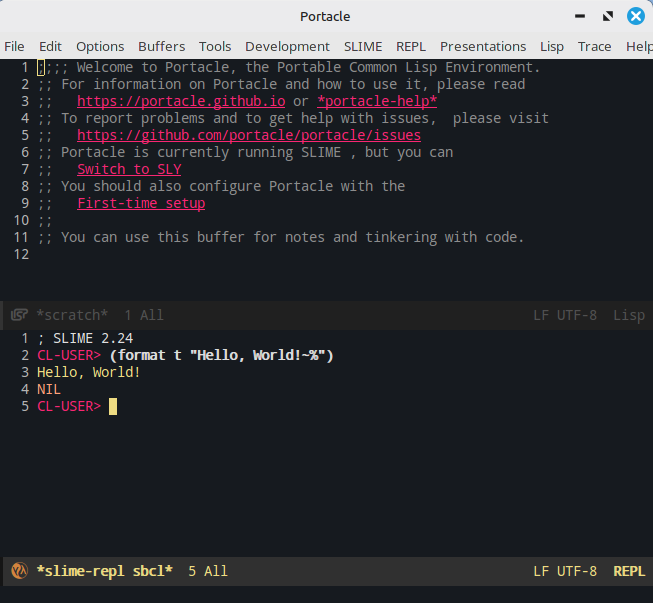Image resolution: width=653 pixels, height=603 pixels.
Task: Open the Buffers menu
Action: click(x=162, y=46)
